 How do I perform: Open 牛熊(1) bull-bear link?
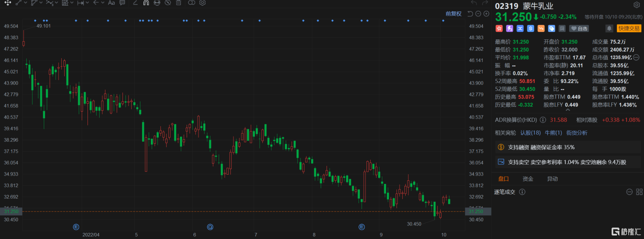553,133
